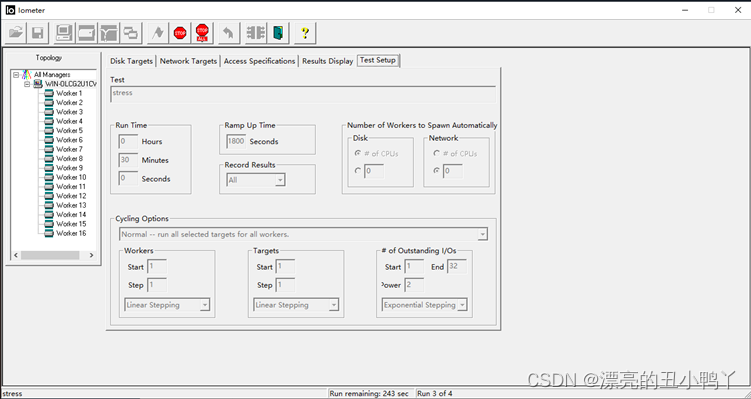Screen dimensions: 751x399
Task: Open Record Results dropdown
Action: 280,180
